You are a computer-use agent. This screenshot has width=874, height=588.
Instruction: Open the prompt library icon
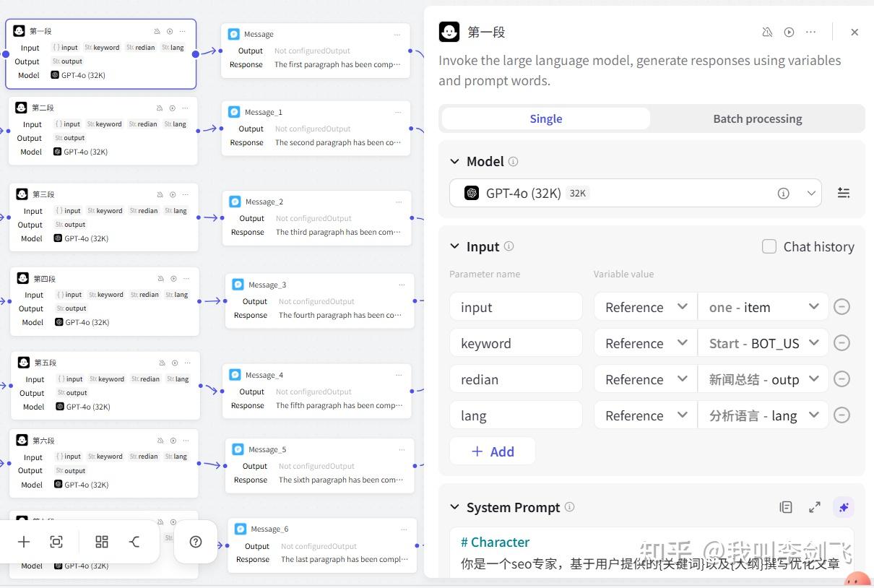point(786,507)
